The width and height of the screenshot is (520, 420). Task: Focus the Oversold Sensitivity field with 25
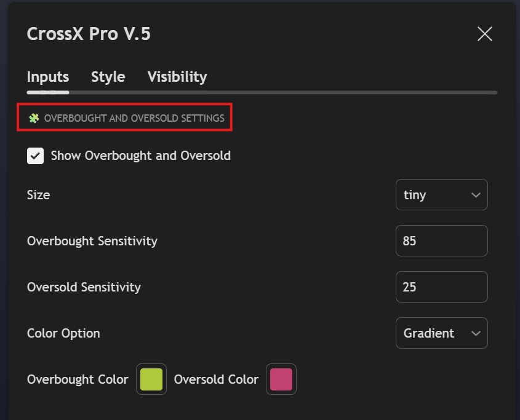point(441,287)
